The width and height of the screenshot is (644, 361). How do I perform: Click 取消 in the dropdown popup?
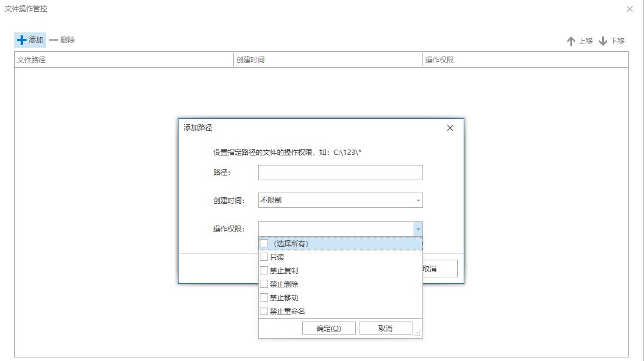385,329
